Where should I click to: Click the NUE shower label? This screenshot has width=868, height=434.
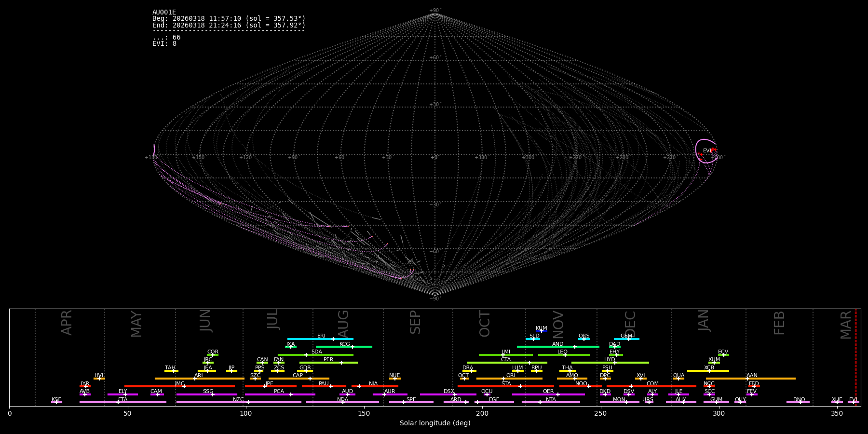click(x=394, y=376)
